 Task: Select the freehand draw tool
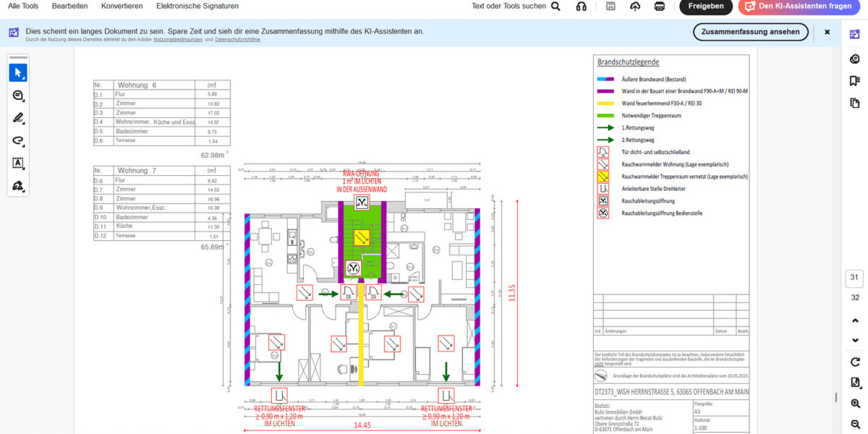pyautogui.click(x=18, y=140)
